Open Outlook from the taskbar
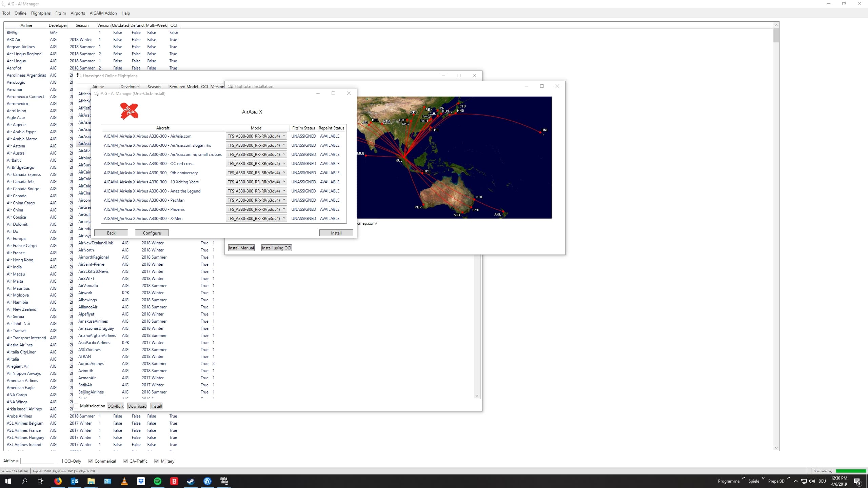The width and height of the screenshot is (868, 488). click(75, 481)
